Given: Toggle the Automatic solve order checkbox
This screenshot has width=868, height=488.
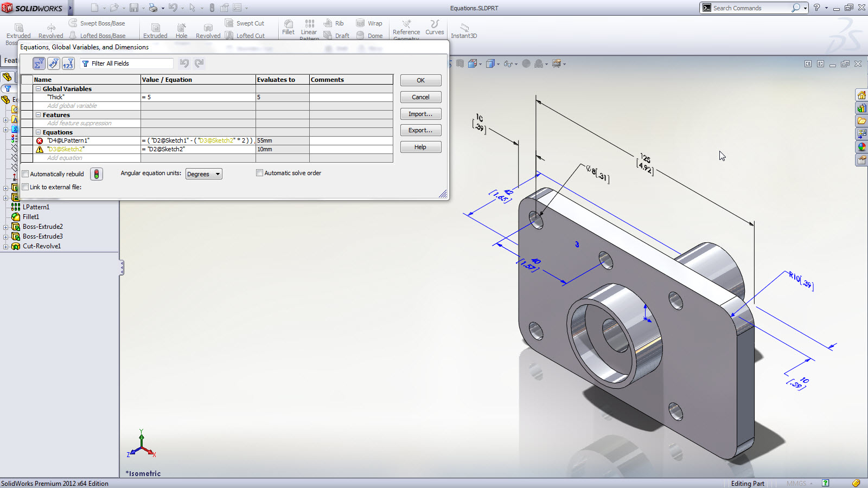Looking at the screenshot, I should click(x=260, y=173).
